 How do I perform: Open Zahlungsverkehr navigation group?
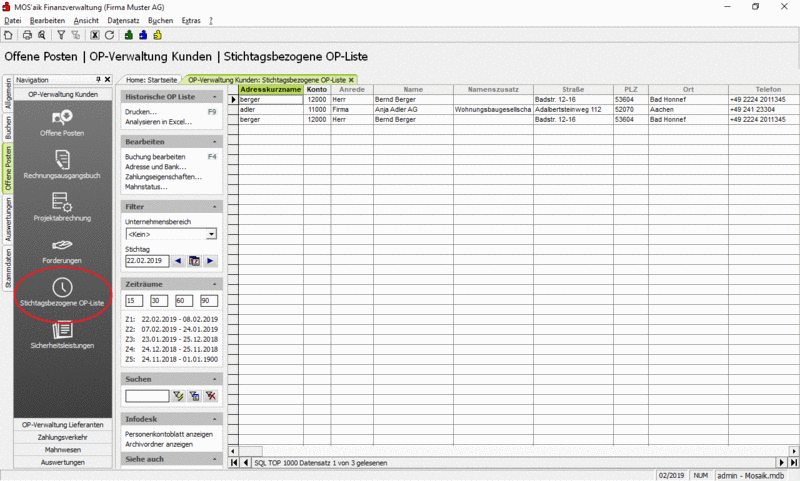(x=63, y=437)
